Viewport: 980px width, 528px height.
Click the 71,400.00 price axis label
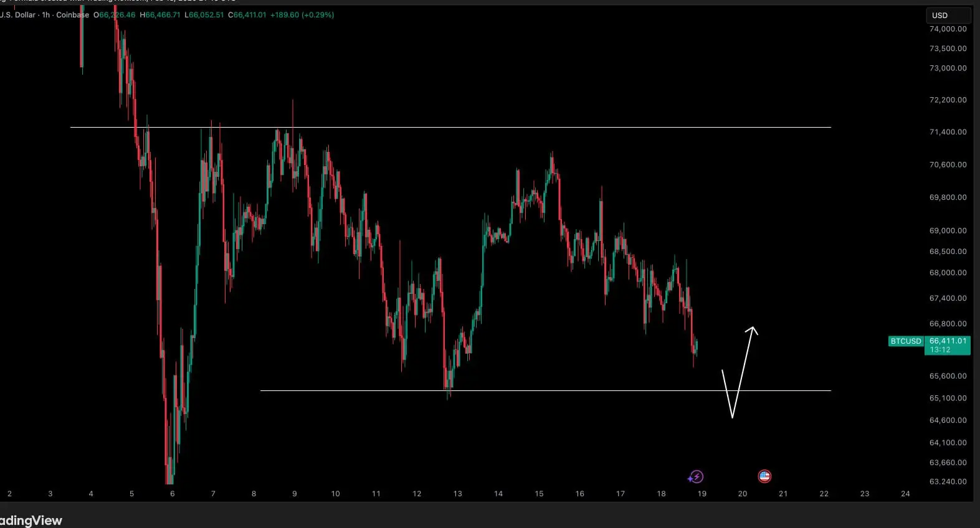[x=948, y=132]
